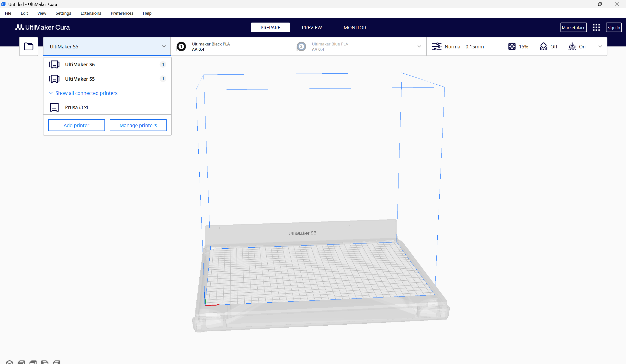
Task: Expand the material configuration chevron
Action: 419,46
